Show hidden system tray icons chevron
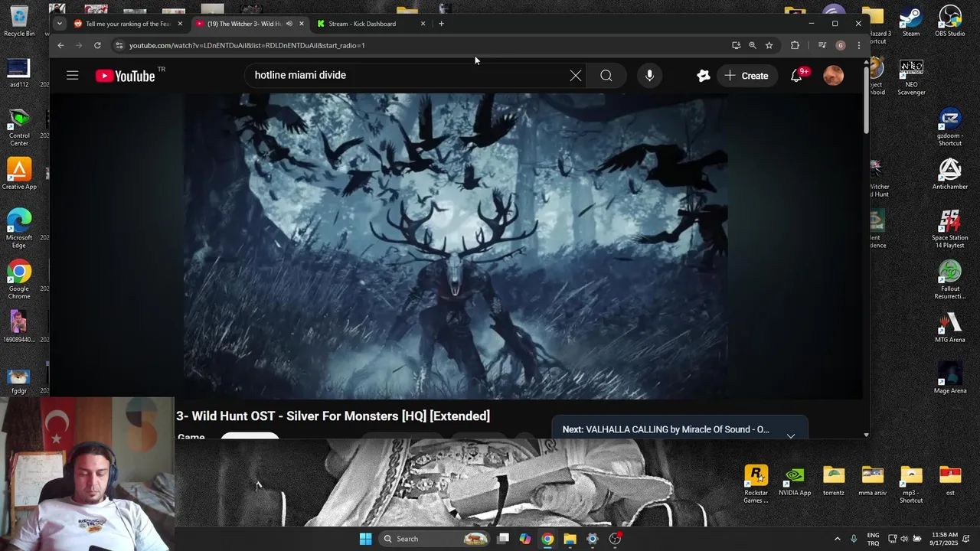This screenshot has width=980, height=551. point(837,539)
